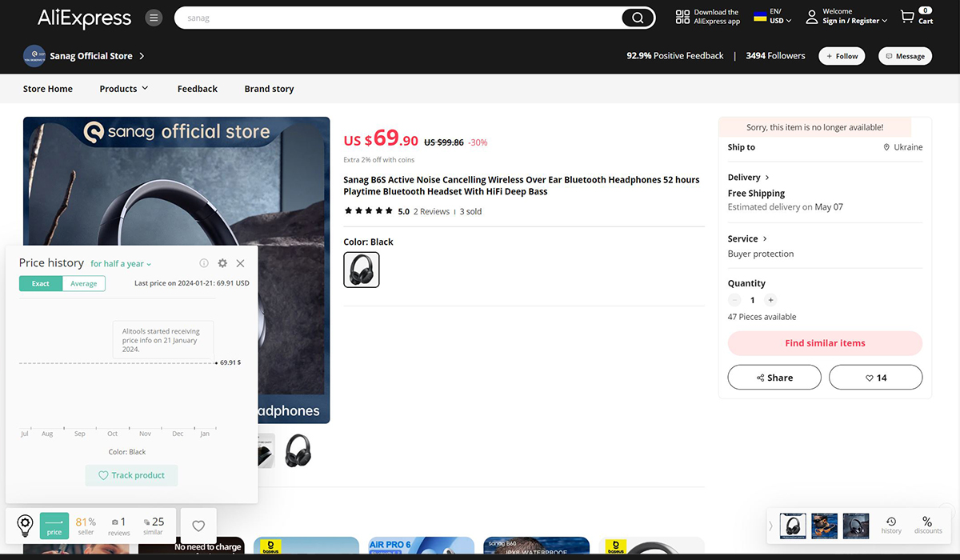Expand the Products menu
960x560 pixels.
(x=124, y=89)
